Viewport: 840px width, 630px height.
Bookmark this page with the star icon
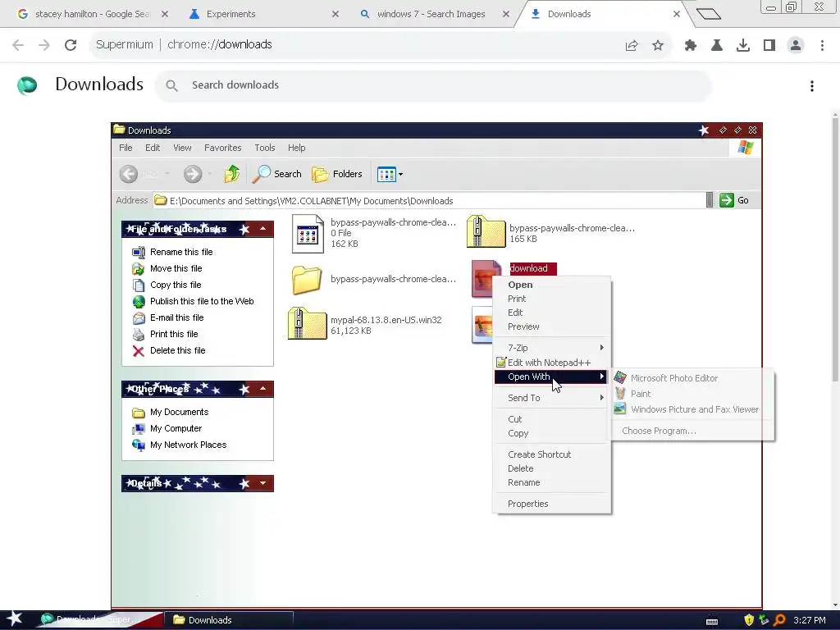(658, 46)
